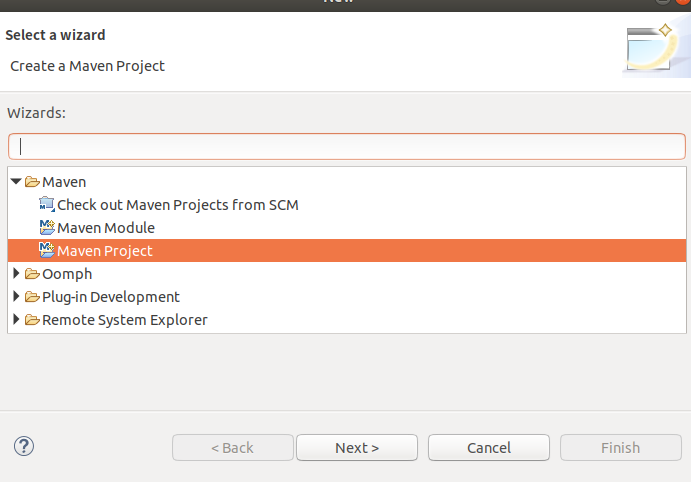Click the Remote System Explorer folder icon

tap(32, 320)
